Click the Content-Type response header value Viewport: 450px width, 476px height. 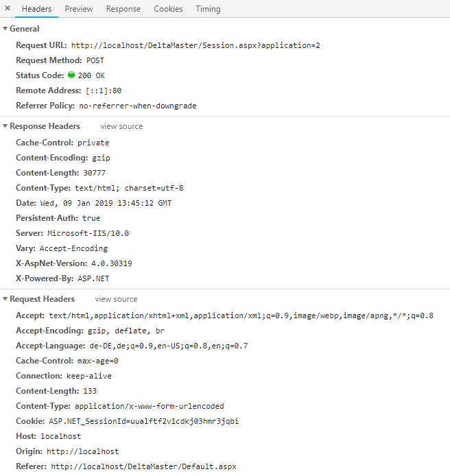(x=129, y=188)
